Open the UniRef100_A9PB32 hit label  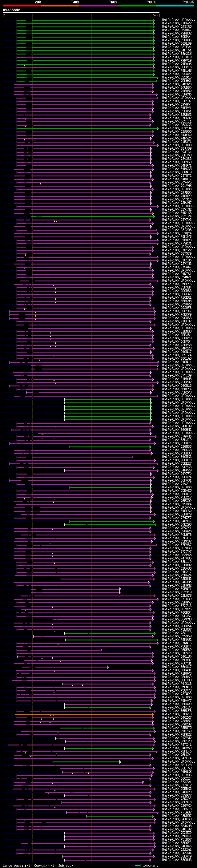pyautogui.click(x=177, y=33)
